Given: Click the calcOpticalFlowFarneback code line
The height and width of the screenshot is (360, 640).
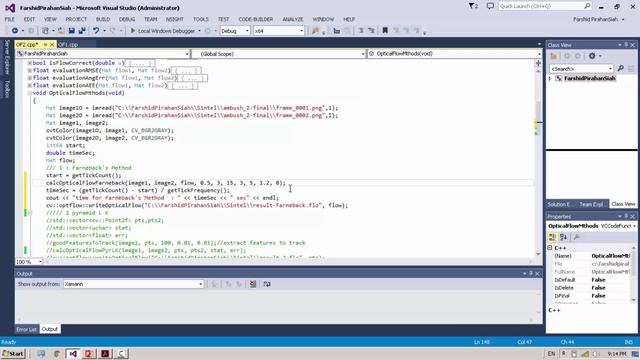Looking at the screenshot, I should 166,183.
